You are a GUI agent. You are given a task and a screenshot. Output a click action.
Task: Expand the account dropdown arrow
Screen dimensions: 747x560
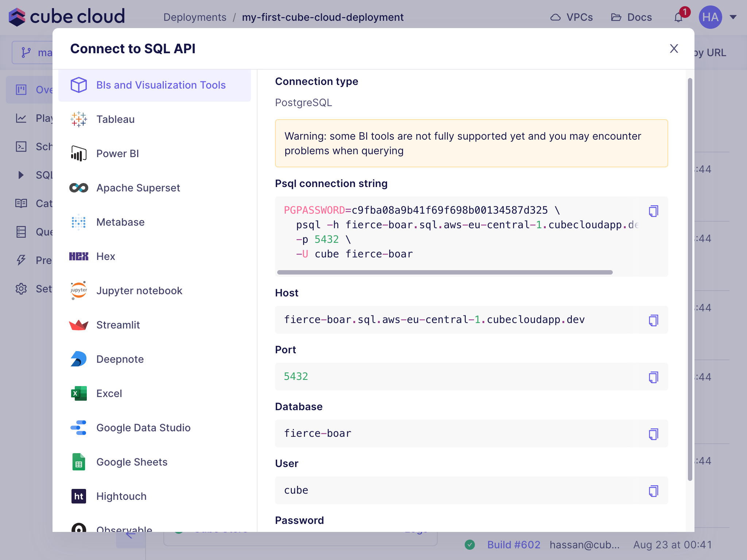coord(733,17)
